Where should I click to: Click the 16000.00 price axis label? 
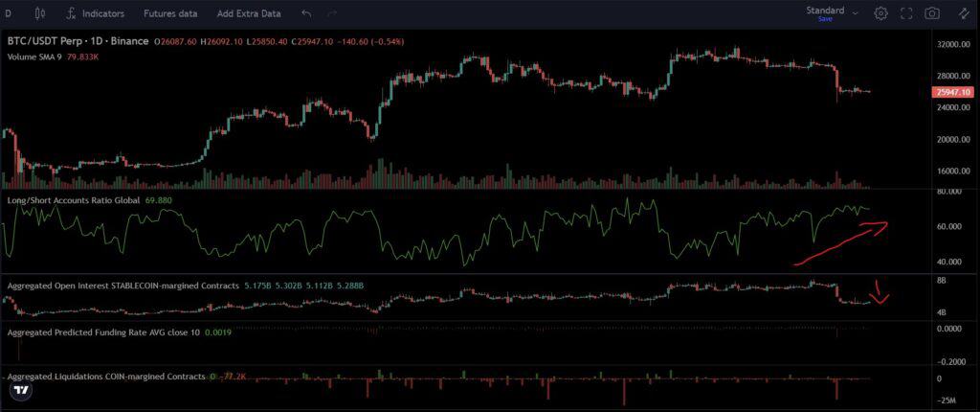point(952,171)
